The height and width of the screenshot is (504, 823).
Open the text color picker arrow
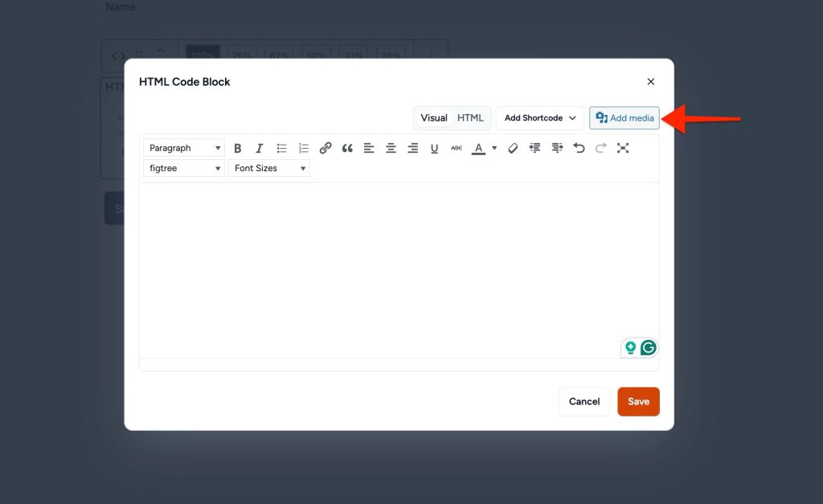pos(494,148)
